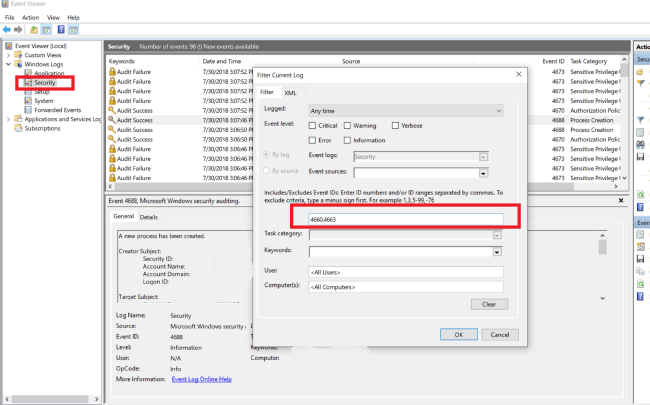Screen dimensions: 650x405
Task: Close the Filter Current Log dialog
Action: pos(519,74)
